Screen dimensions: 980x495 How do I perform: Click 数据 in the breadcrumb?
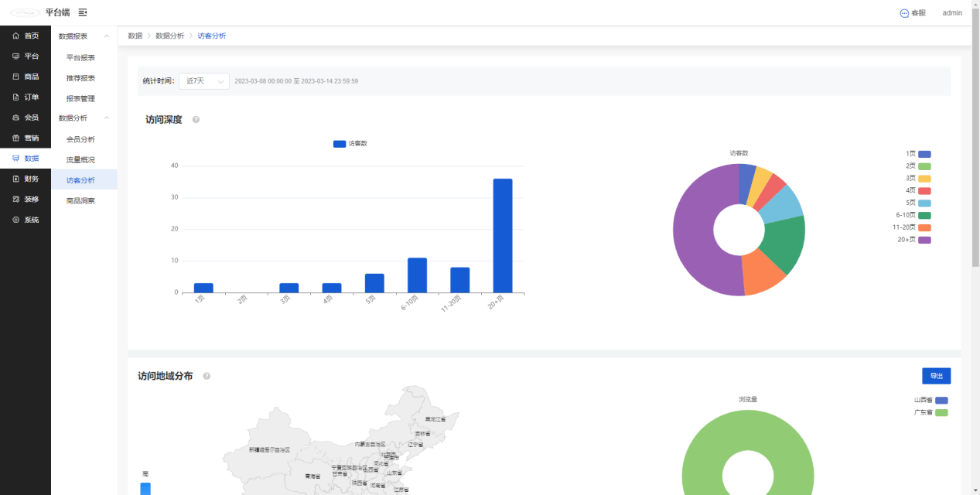[x=135, y=36]
